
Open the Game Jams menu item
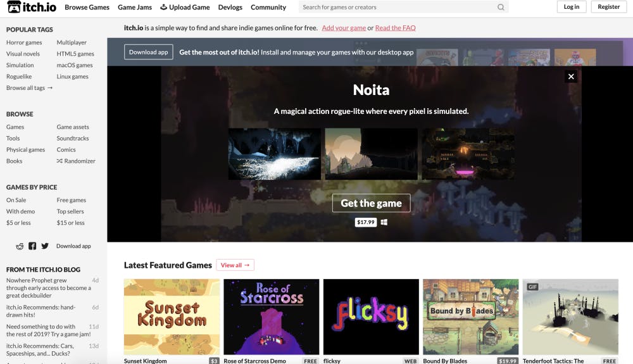coord(135,8)
